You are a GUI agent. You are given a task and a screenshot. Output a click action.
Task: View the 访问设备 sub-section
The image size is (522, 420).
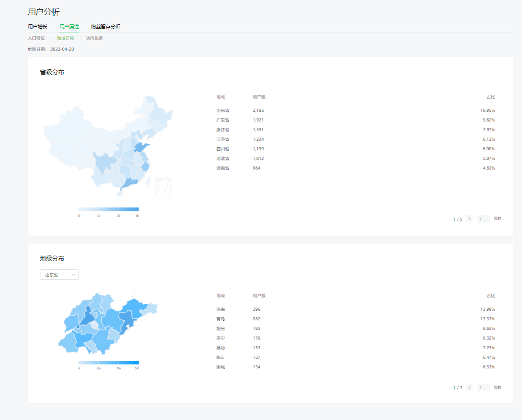point(94,38)
